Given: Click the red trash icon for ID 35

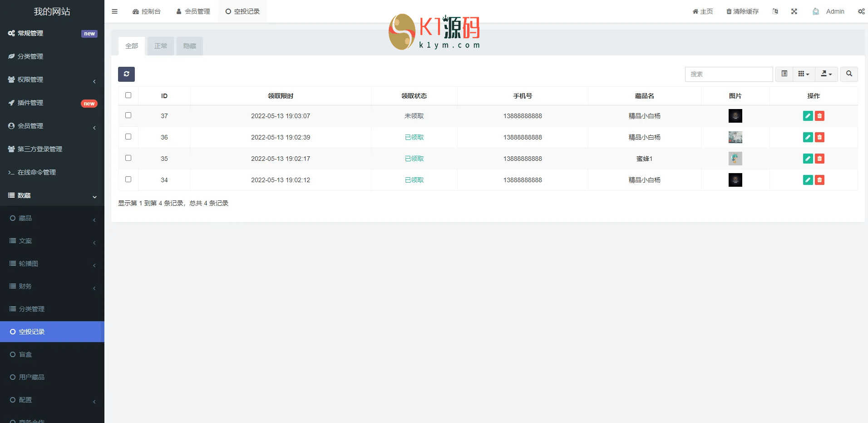Looking at the screenshot, I should [x=819, y=159].
